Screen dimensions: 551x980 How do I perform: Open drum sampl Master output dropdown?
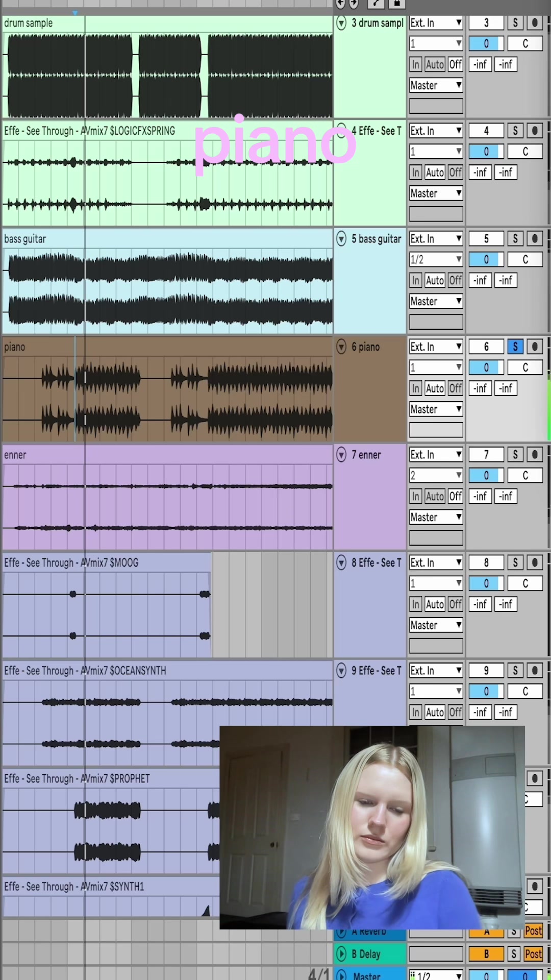pos(436,85)
